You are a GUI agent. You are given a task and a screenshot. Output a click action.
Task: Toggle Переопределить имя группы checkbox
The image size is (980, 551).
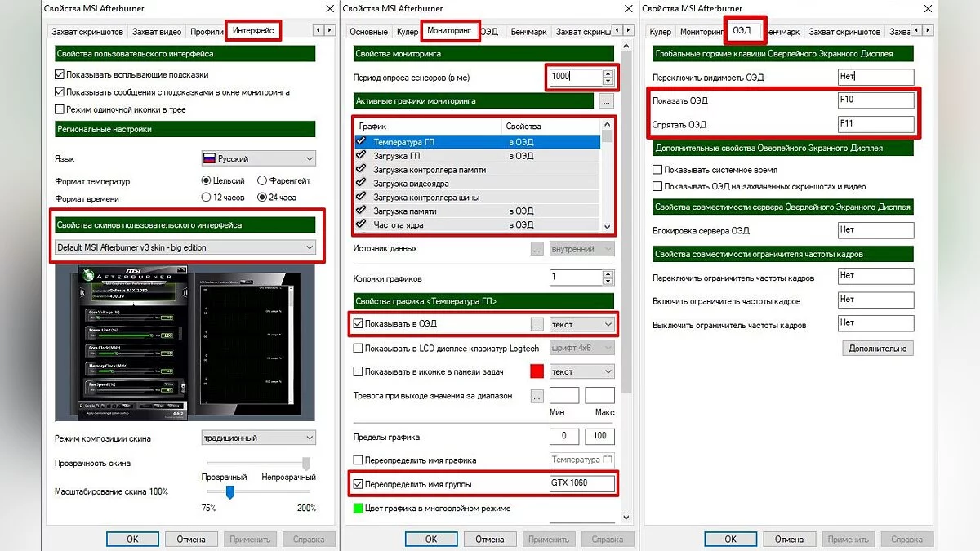359,484
